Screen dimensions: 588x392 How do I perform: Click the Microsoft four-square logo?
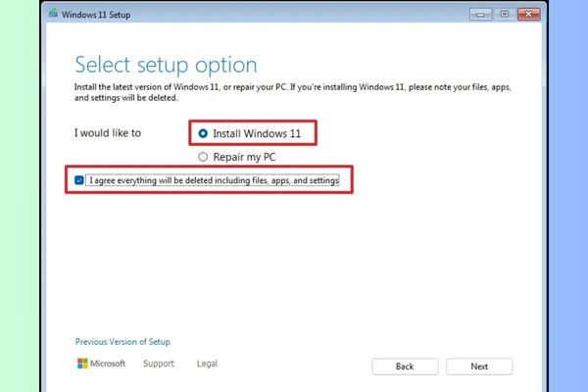pos(82,364)
